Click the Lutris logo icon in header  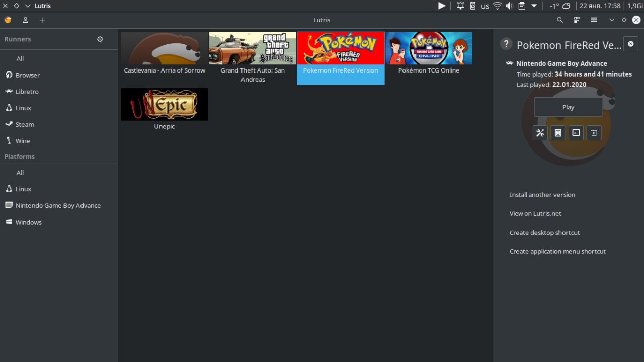[8, 20]
